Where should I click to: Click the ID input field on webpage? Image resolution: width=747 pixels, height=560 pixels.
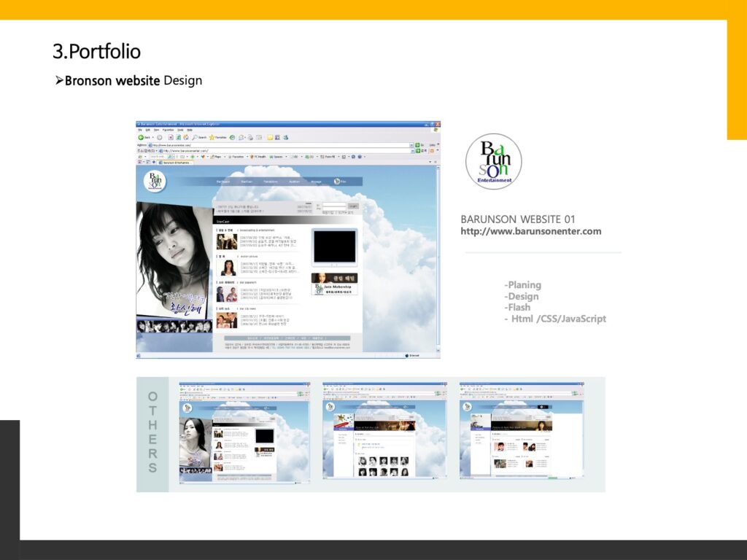333,205
